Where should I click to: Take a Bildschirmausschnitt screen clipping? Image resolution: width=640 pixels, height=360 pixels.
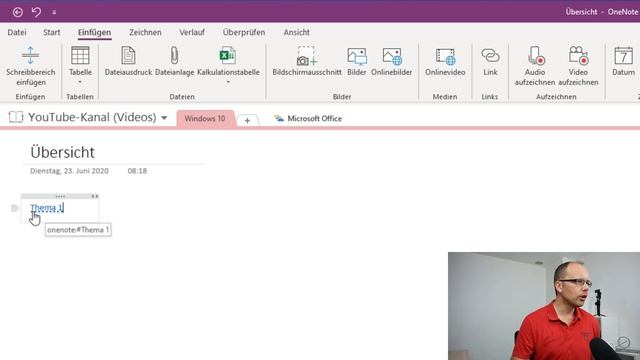[x=307, y=61]
